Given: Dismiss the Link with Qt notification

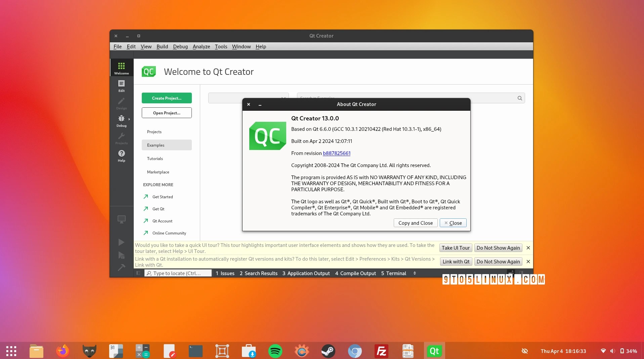Looking at the screenshot, I should [x=528, y=262].
